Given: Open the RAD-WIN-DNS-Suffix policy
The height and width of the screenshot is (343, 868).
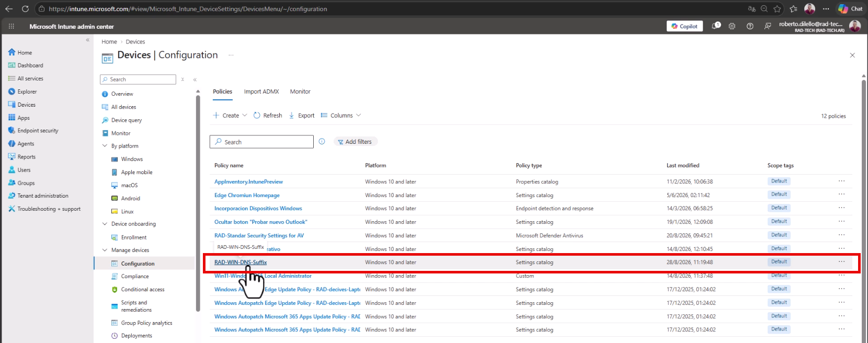Looking at the screenshot, I should pos(241,262).
